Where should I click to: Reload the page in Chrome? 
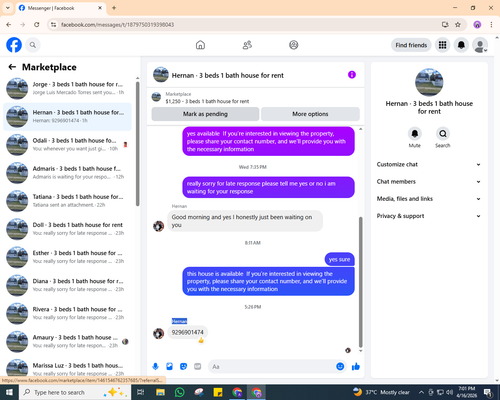point(37,25)
